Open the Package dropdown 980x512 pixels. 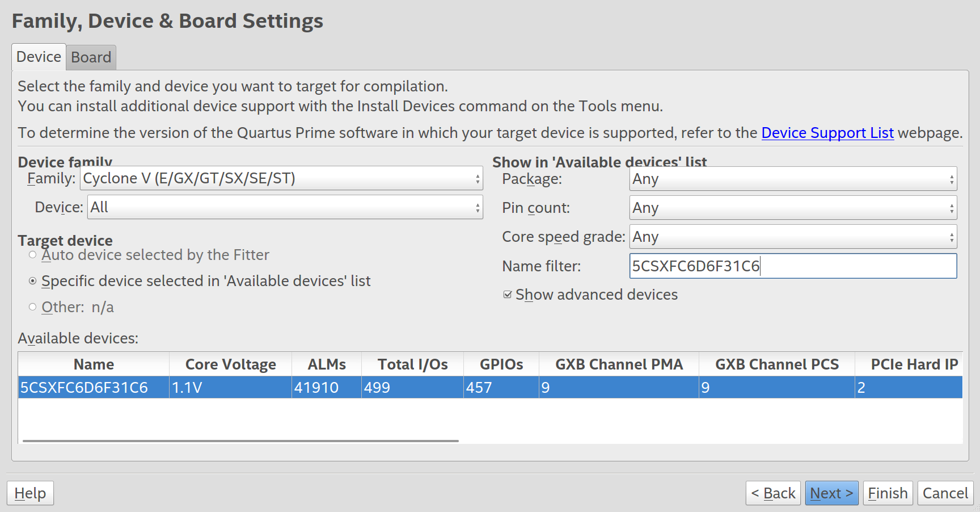pyautogui.click(x=793, y=179)
